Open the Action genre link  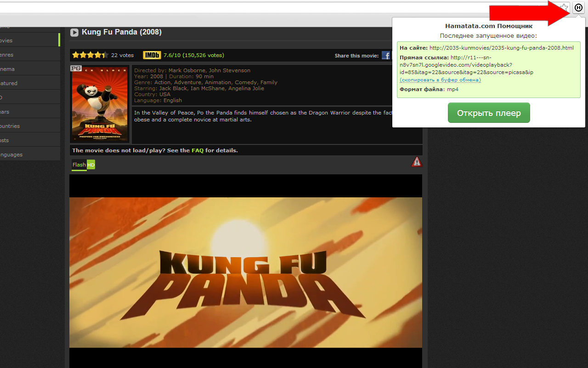point(162,82)
